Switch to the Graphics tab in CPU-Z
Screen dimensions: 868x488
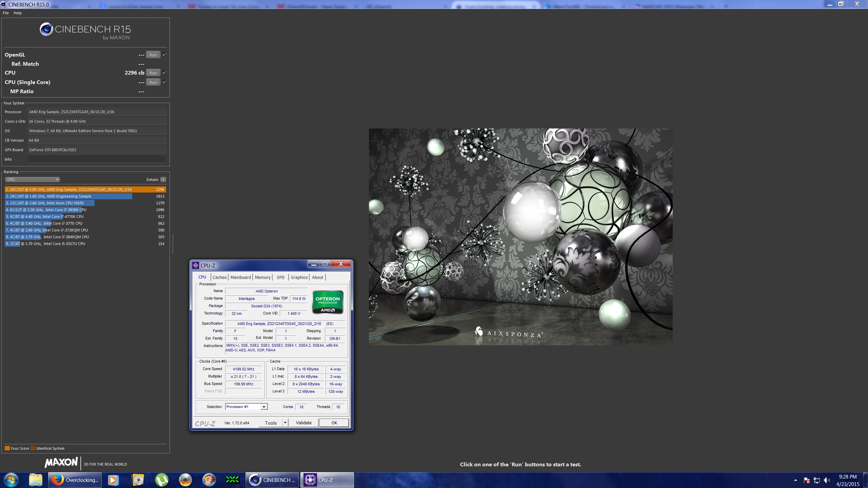[299, 277]
